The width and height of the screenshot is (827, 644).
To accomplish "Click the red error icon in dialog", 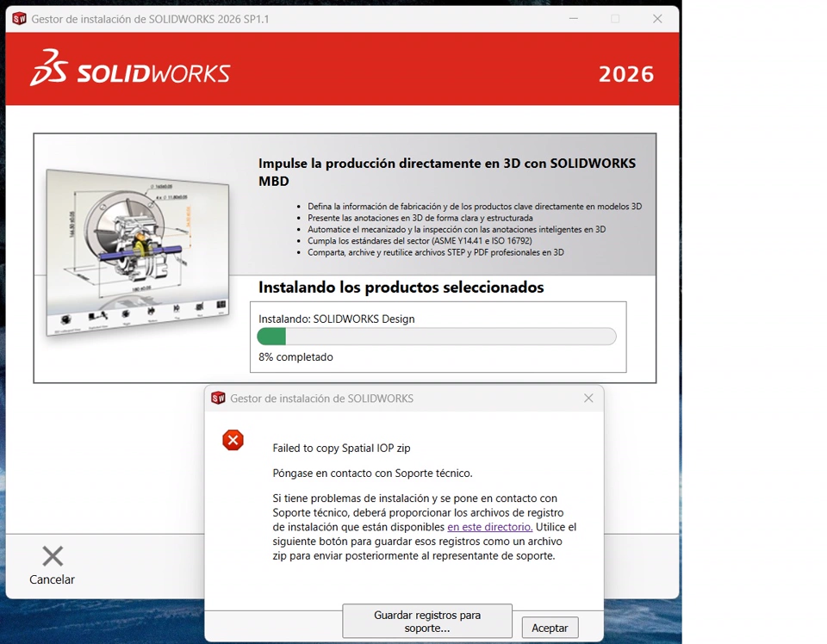I will point(233,440).
